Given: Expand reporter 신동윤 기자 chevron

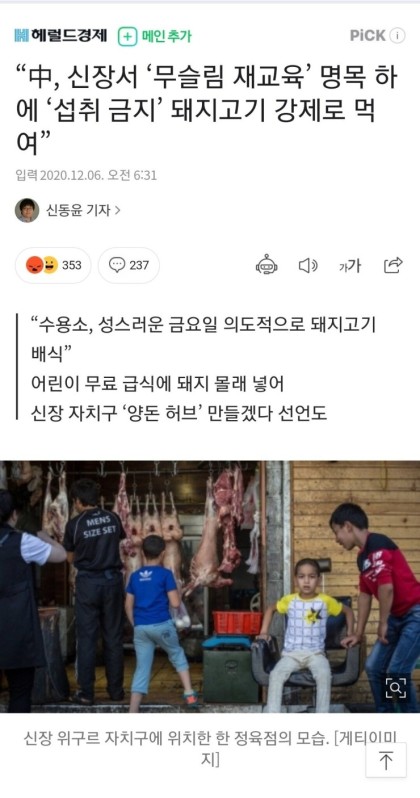Looking at the screenshot, I should (118, 210).
